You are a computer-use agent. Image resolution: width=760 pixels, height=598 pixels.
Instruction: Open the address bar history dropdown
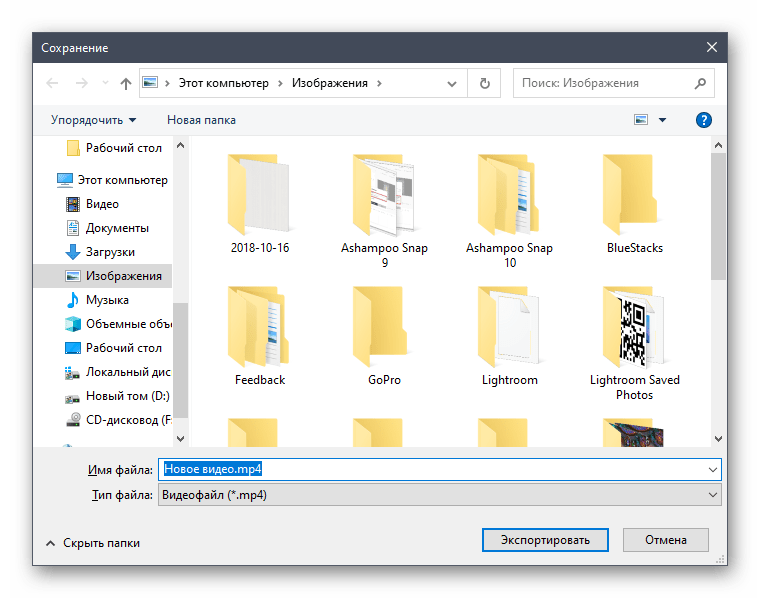point(452,84)
